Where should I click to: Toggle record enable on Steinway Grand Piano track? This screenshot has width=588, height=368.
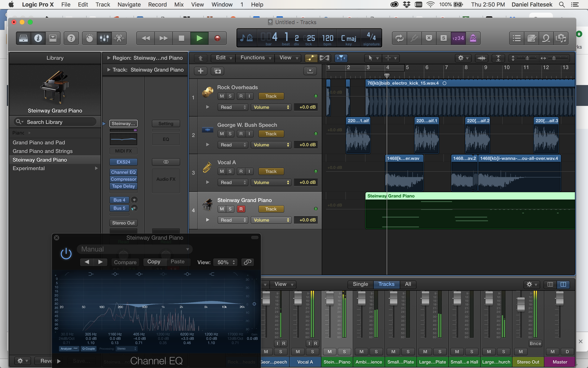(x=241, y=209)
